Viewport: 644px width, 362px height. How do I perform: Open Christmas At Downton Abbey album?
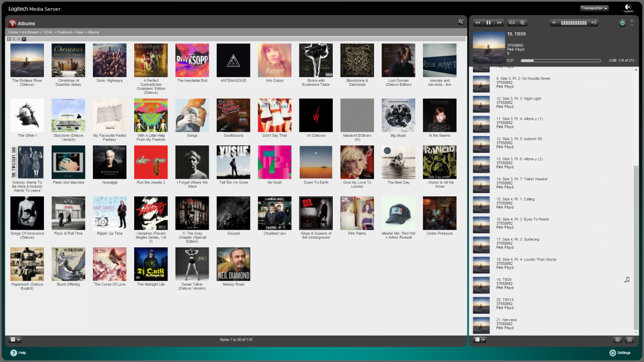click(x=68, y=60)
